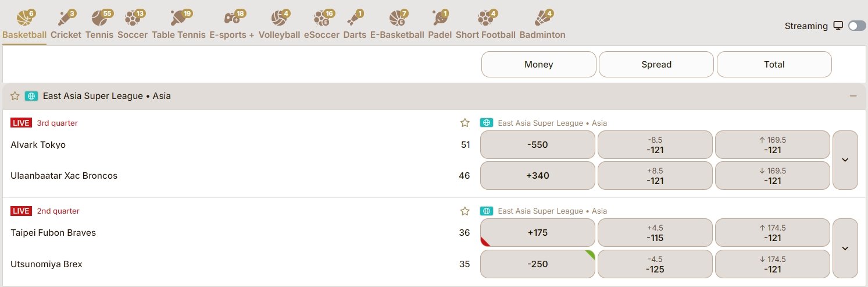The image size is (868, 287).
Task: Toggle the Streaming switch
Action: pos(856,26)
